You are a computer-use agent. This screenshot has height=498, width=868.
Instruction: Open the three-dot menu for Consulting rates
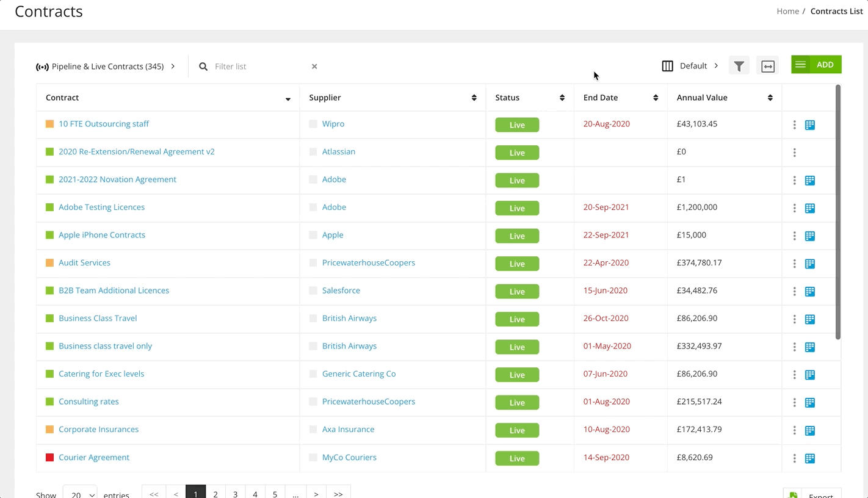pos(794,403)
